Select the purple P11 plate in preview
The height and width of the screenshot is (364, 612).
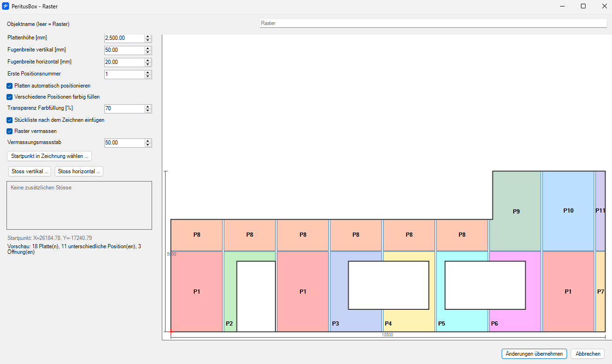pyautogui.click(x=600, y=211)
